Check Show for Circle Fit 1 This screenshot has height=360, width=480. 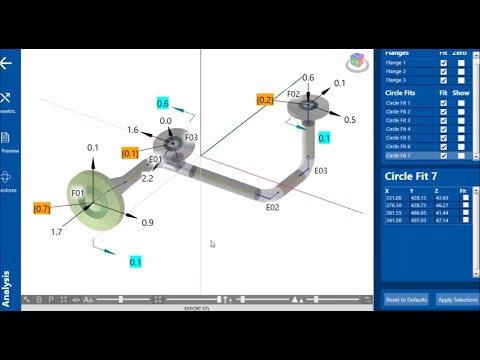tap(461, 103)
